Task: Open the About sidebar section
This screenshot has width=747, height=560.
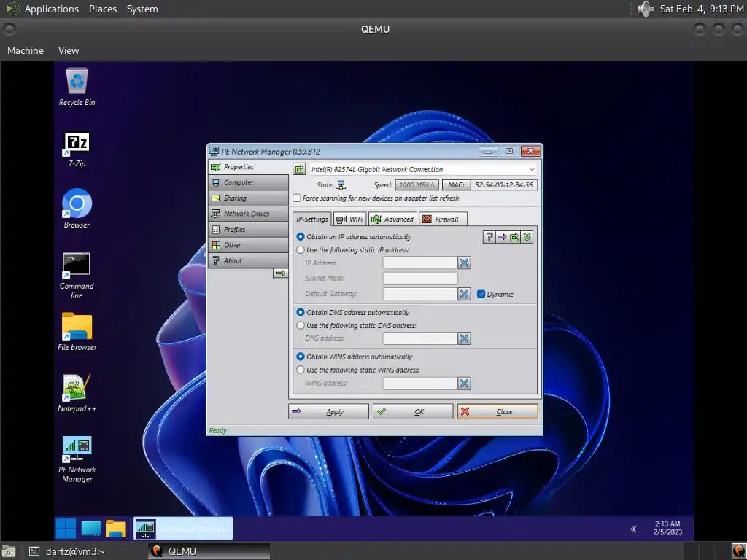Action: click(x=248, y=260)
